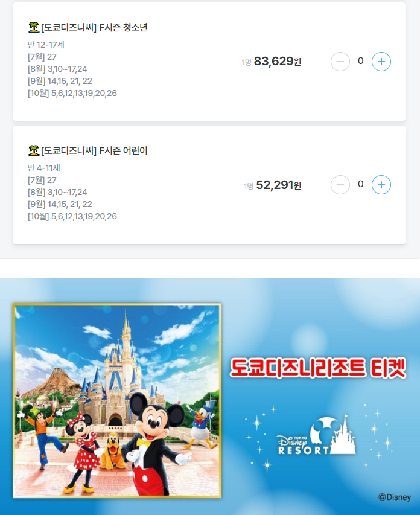Decrease quantity for F시즌 청소년 ticket
Viewport: 420px width, 515px height.
[x=340, y=62]
